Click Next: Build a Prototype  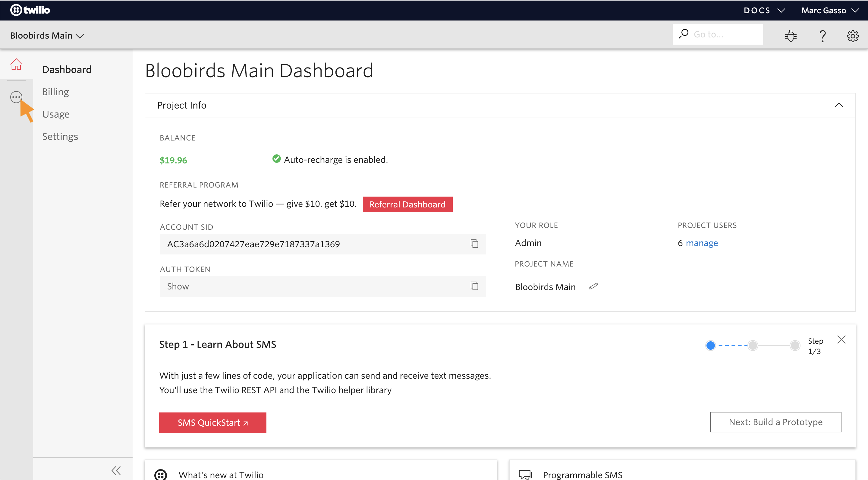pyautogui.click(x=775, y=422)
